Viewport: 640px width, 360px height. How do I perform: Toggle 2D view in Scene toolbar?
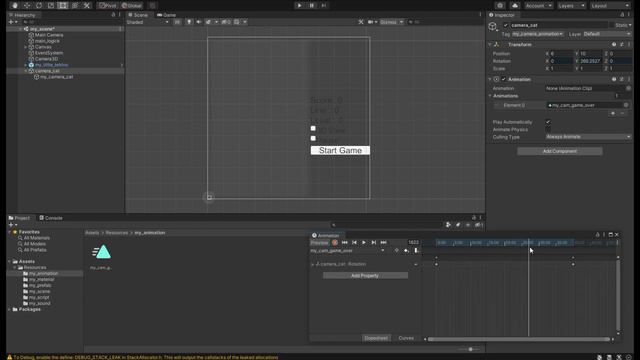point(177,22)
